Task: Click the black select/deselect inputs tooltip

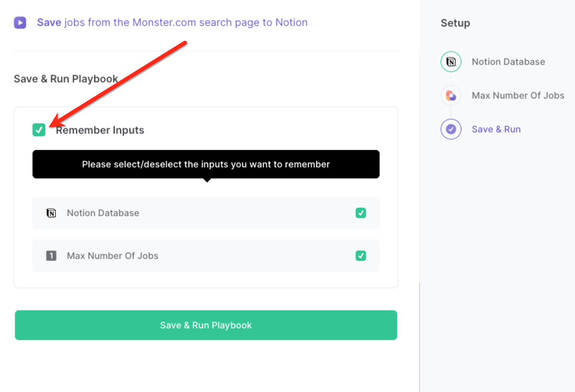Action: (x=206, y=164)
